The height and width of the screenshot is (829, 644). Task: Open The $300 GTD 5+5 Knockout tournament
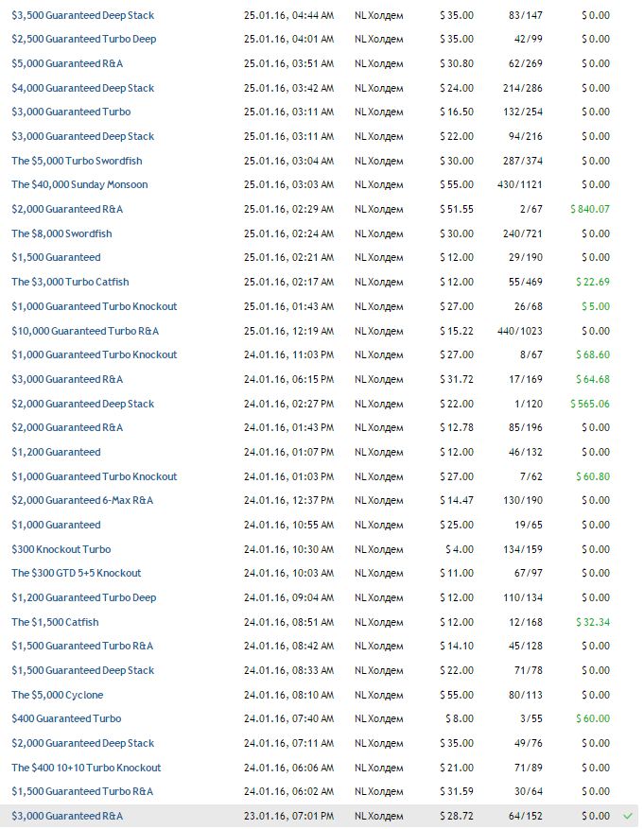(76, 573)
